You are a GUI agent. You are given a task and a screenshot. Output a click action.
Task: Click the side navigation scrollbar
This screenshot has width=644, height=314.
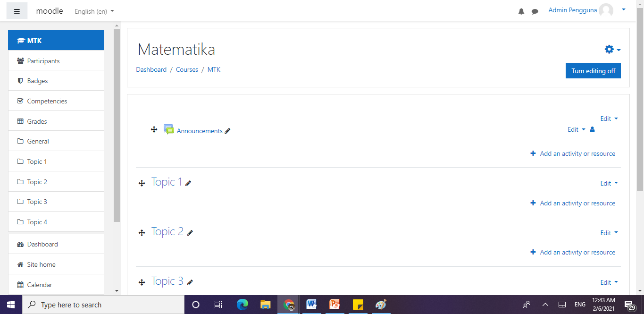pos(117,125)
